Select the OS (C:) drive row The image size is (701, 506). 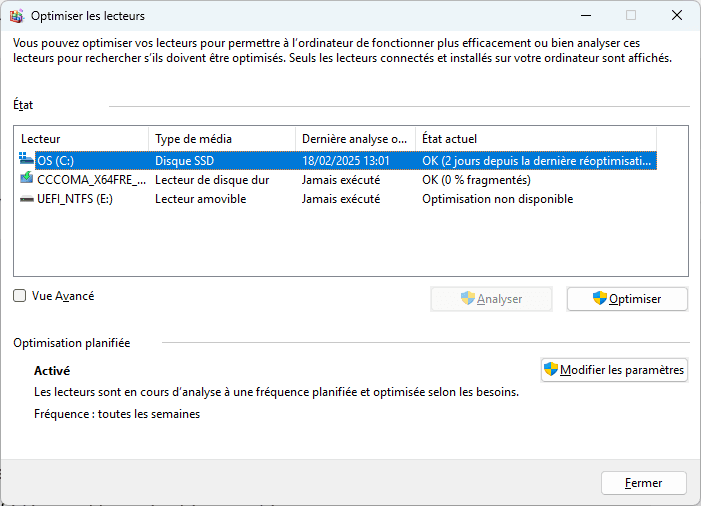point(338,161)
